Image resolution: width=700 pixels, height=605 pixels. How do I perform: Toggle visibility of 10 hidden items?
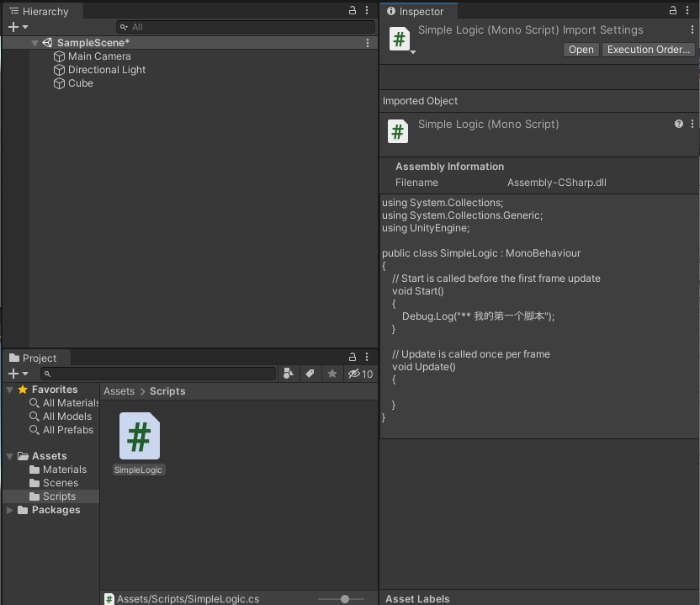click(354, 374)
